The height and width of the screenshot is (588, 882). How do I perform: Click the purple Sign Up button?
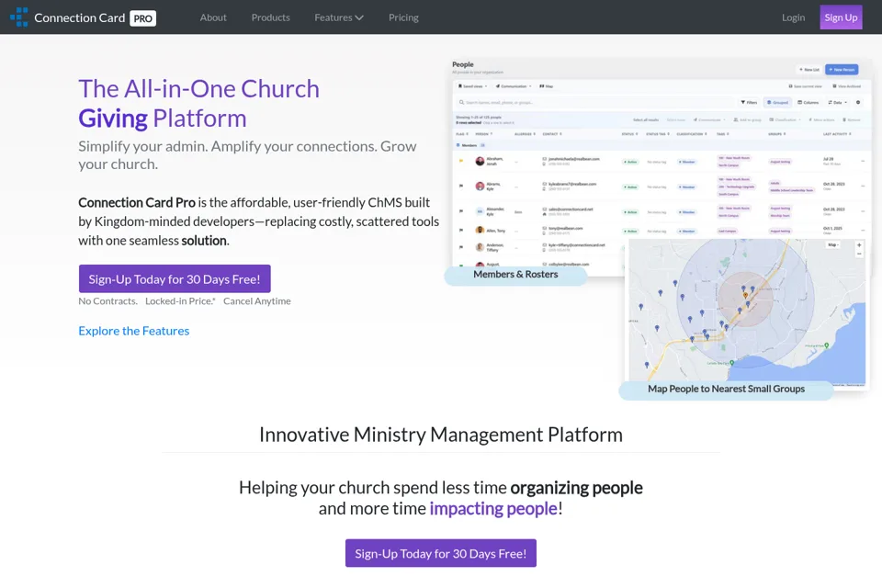(841, 17)
